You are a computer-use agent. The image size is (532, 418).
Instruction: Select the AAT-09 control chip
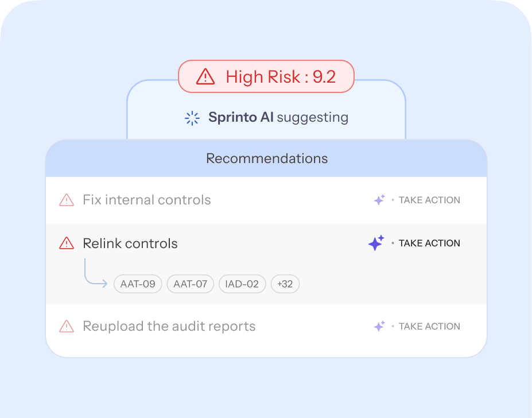pyautogui.click(x=138, y=284)
